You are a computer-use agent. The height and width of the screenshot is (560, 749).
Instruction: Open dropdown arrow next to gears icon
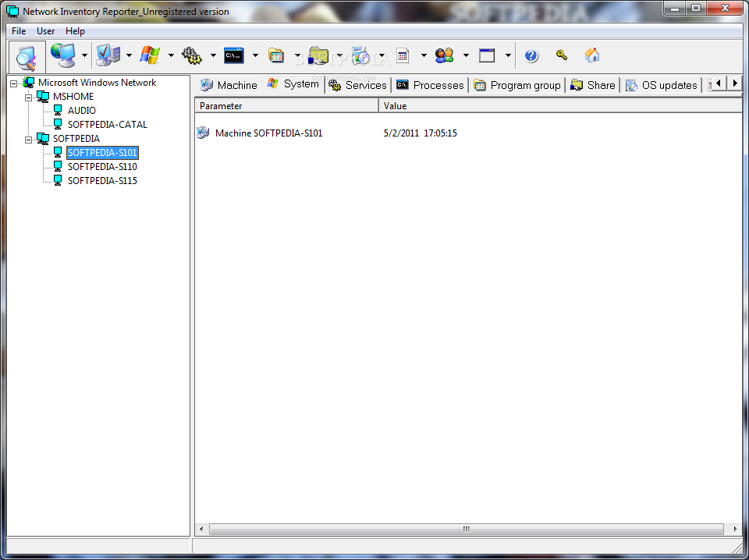pos(213,55)
